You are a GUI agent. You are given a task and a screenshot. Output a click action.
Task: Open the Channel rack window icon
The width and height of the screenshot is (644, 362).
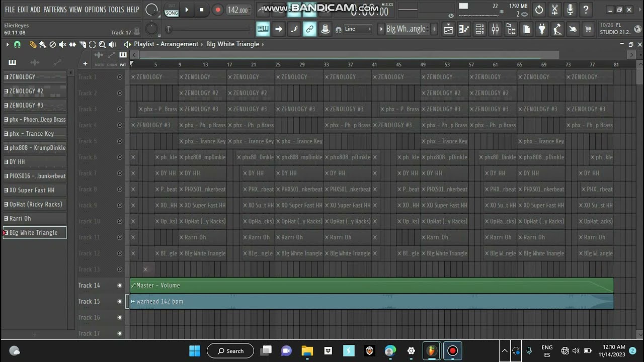[479, 29]
